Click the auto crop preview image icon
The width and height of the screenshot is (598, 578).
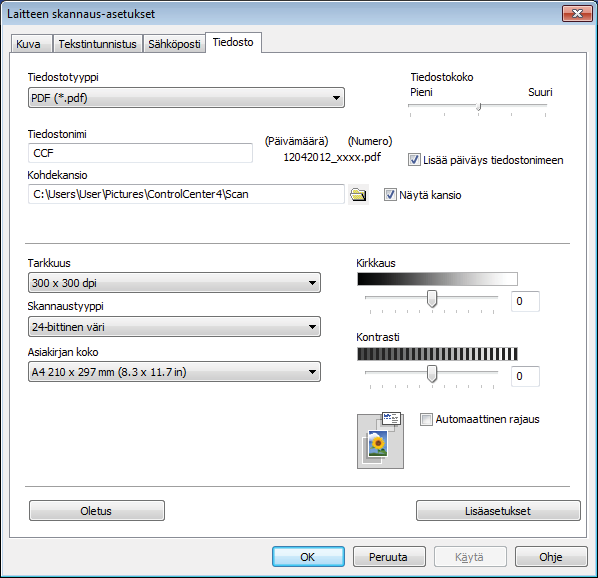[380, 440]
